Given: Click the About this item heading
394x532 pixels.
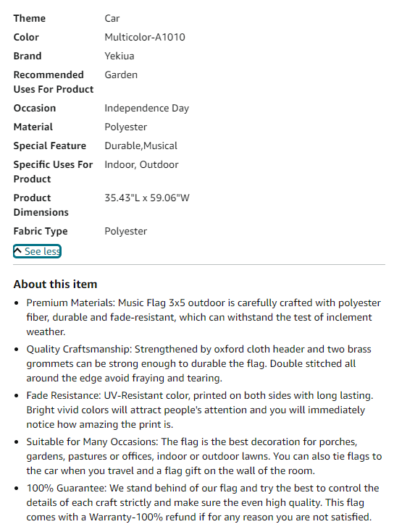Looking at the screenshot, I should tap(55, 284).
